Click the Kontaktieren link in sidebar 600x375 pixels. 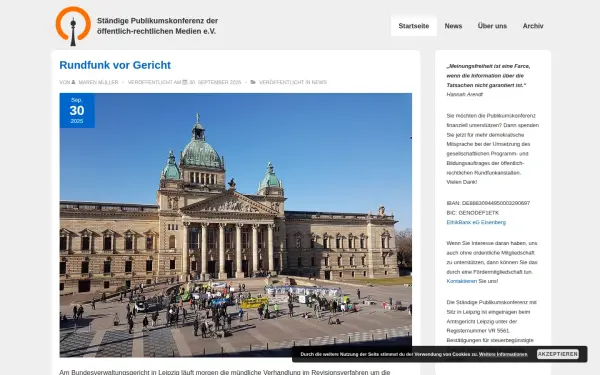click(461, 281)
